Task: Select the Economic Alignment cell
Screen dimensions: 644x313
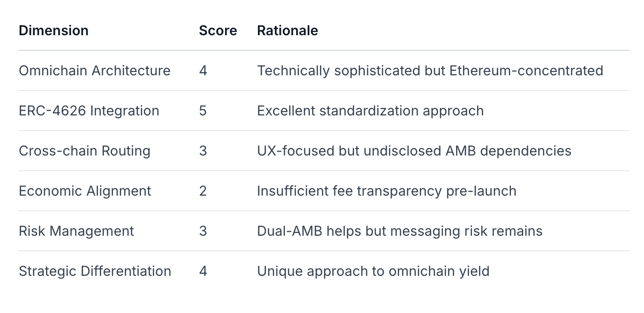Action: click(85, 191)
